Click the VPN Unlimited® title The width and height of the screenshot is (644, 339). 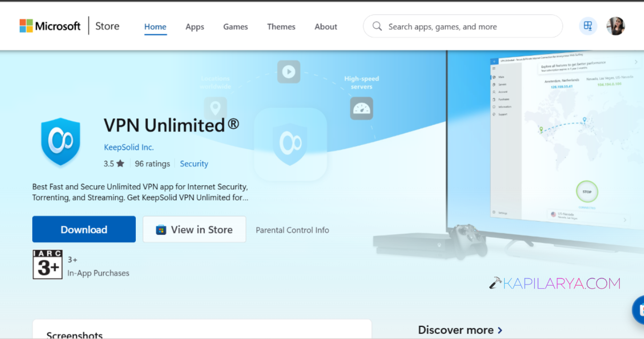point(172,125)
